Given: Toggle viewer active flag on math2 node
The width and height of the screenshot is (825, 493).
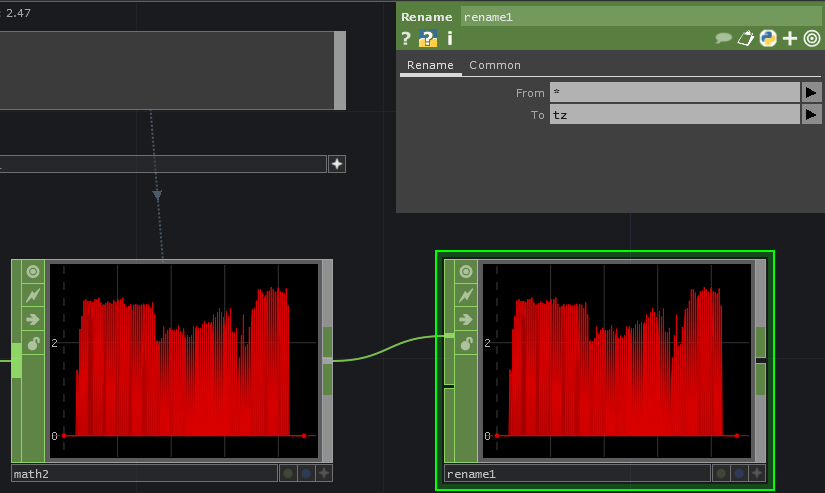Looking at the screenshot, I should [x=33, y=272].
